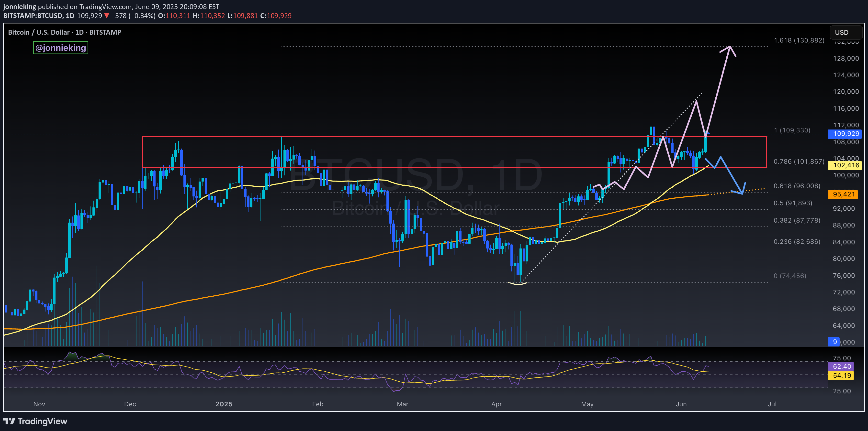868x431 pixels.
Task: Click the −378 (−0.34%) price change text
Action: (134, 16)
